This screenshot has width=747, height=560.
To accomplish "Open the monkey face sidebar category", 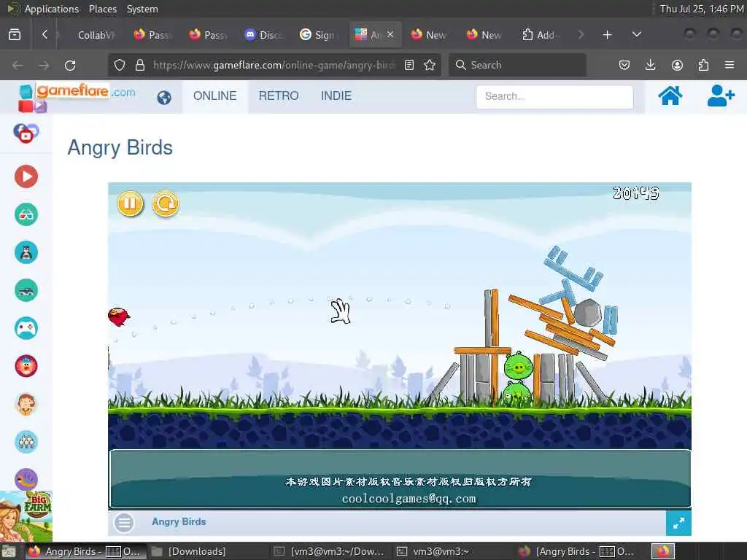I will coord(26,404).
